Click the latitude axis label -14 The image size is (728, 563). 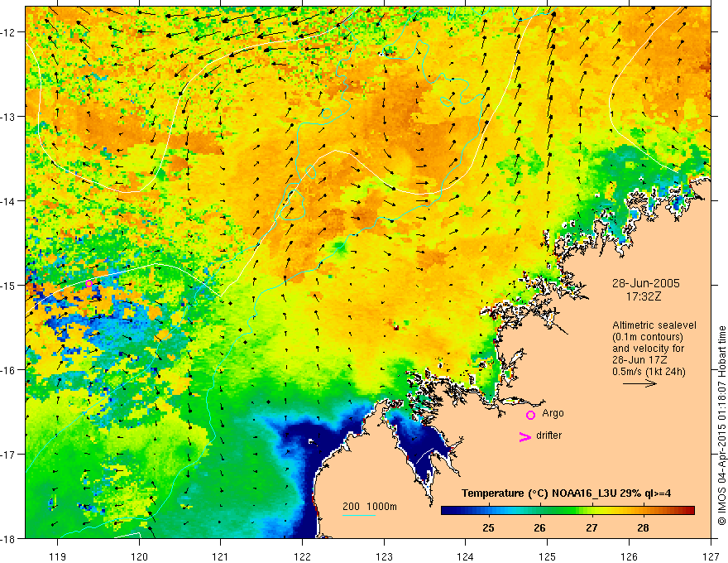tap(8, 201)
